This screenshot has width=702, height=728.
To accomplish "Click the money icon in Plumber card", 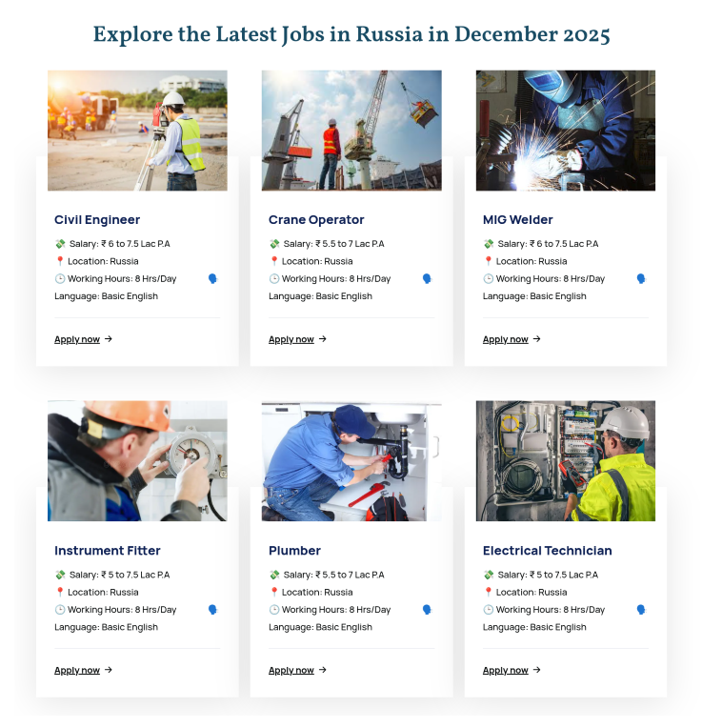I will (x=274, y=575).
